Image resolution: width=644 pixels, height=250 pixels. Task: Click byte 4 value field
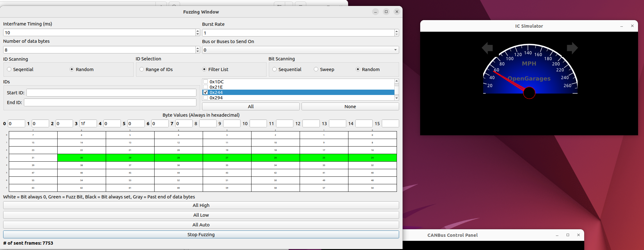(112, 123)
